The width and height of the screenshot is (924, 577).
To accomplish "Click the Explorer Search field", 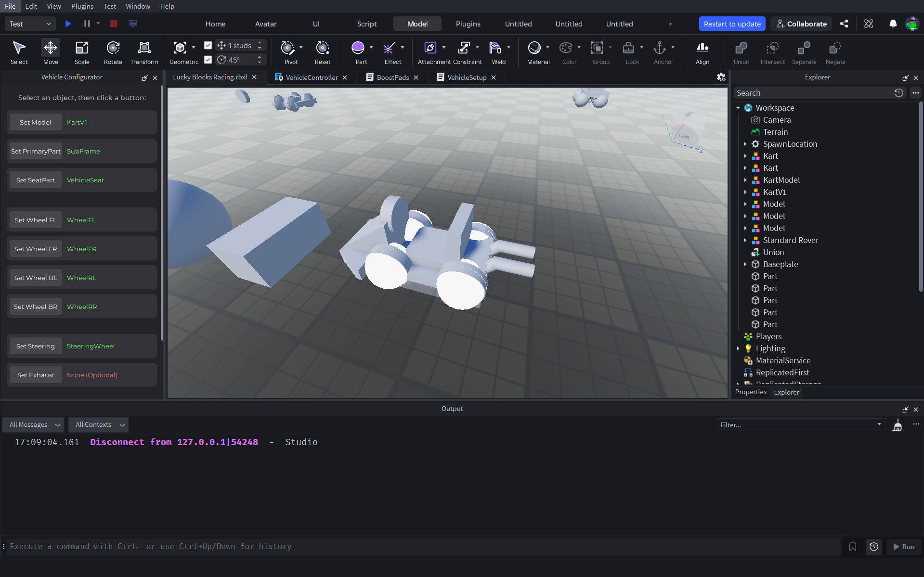I will coord(813,93).
